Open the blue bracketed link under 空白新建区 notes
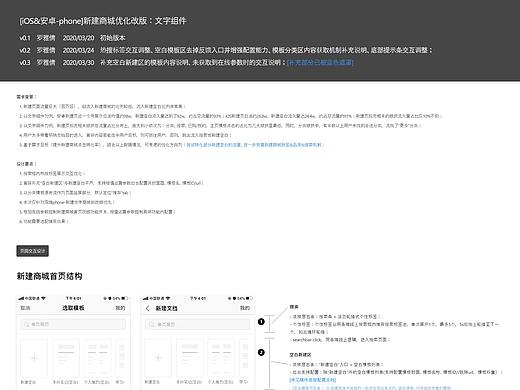Image resolution: width=520 pixels, height=390 pixels. (313, 380)
